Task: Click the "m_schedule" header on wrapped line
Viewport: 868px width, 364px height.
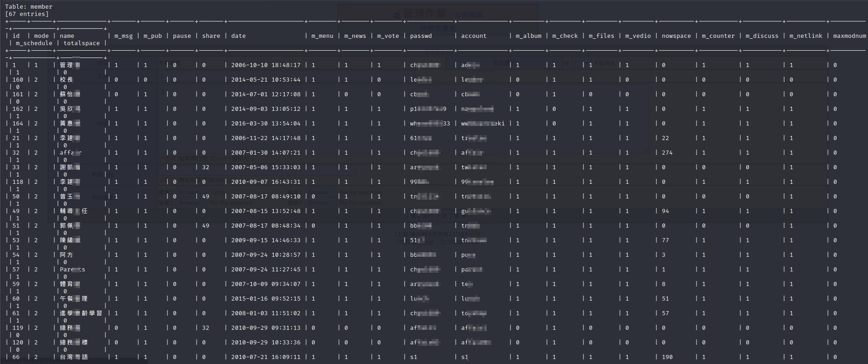Action: 34,43
